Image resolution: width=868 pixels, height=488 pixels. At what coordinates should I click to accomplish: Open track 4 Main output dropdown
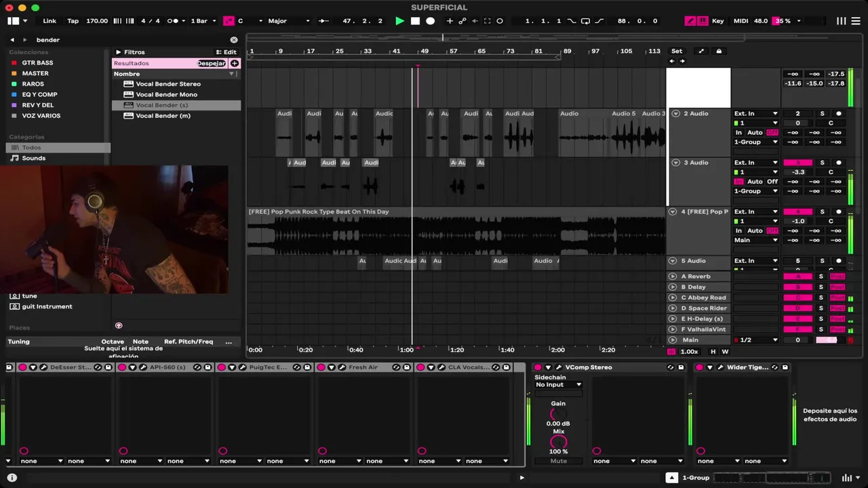755,240
